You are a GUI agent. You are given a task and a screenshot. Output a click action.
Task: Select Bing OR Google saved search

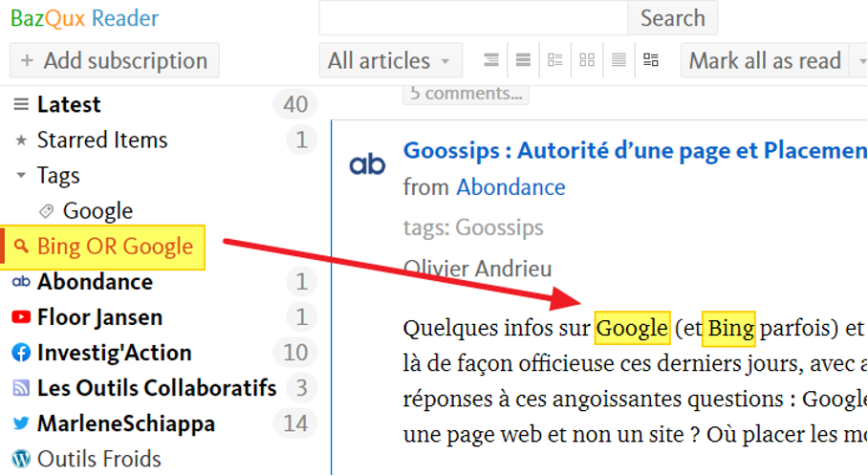(x=115, y=247)
